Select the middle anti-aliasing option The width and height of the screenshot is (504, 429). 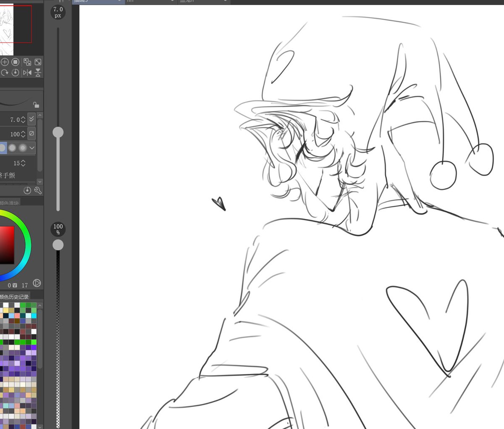coord(13,147)
